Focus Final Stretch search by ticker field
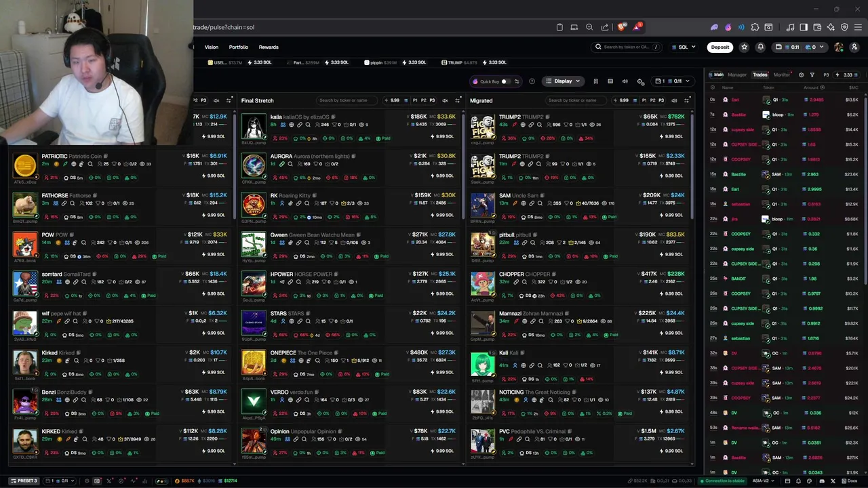868x488 pixels. click(x=346, y=100)
